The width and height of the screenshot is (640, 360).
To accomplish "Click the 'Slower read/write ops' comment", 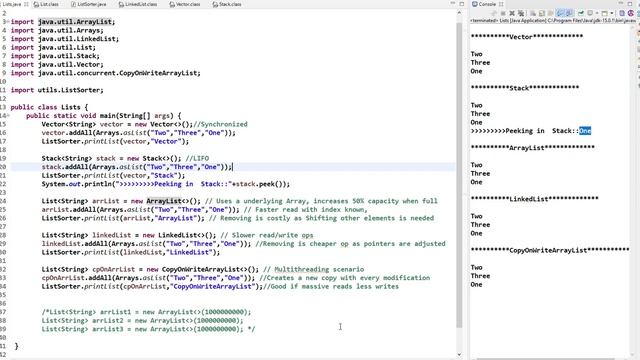I will pos(267,235).
